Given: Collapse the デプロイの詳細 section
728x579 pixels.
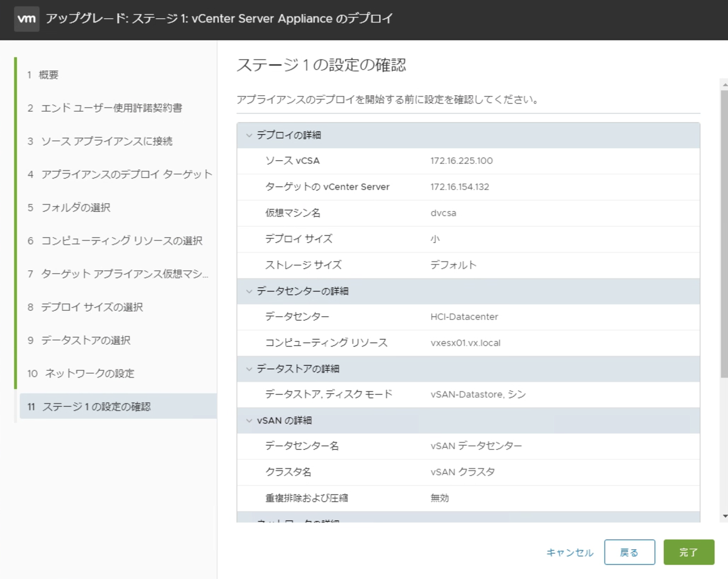Looking at the screenshot, I should (249, 135).
